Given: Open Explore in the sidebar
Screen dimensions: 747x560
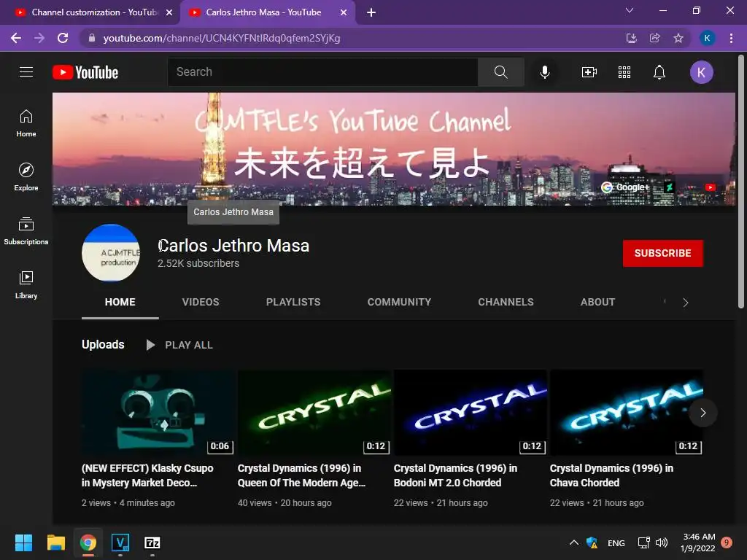Looking at the screenshot, I should (26, 176).
